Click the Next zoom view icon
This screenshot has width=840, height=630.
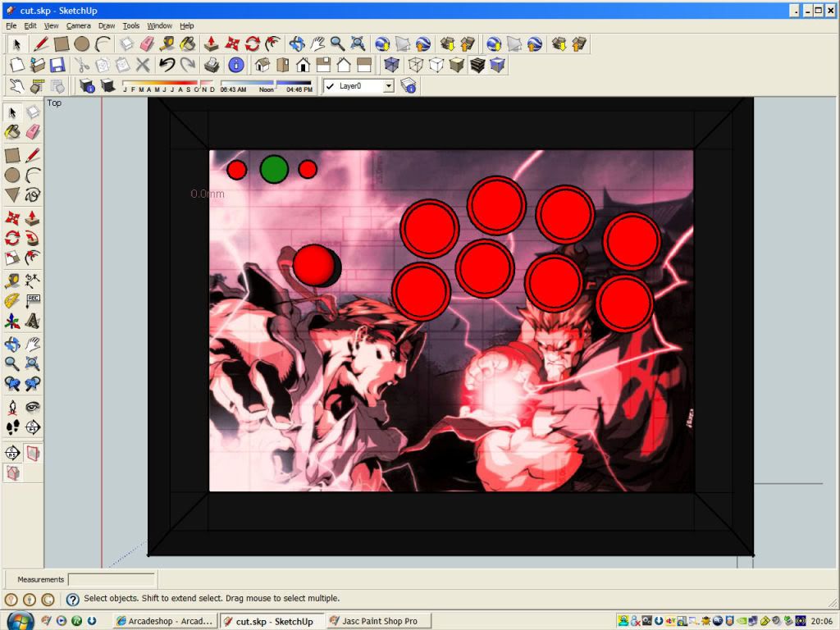point(33,384)
